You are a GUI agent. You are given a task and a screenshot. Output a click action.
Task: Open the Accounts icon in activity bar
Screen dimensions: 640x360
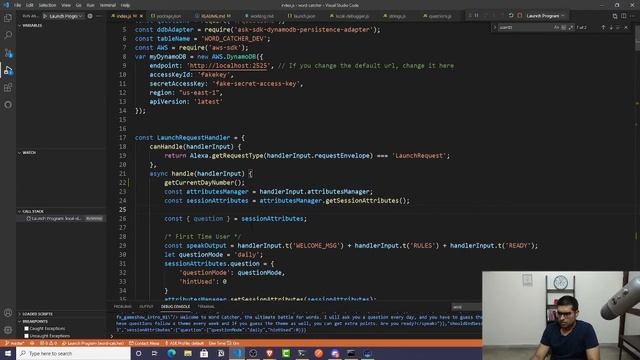tap(8, 313)
